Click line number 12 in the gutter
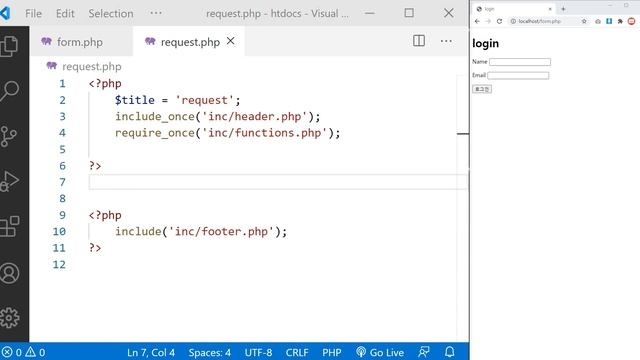Viewport: 640px width, 360px height. pos(59,264)
